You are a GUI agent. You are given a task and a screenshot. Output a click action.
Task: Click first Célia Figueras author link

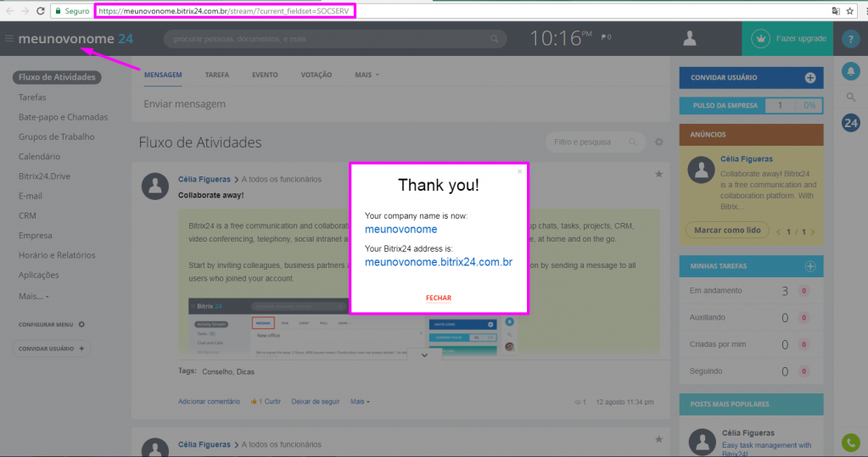pos(204,179)
